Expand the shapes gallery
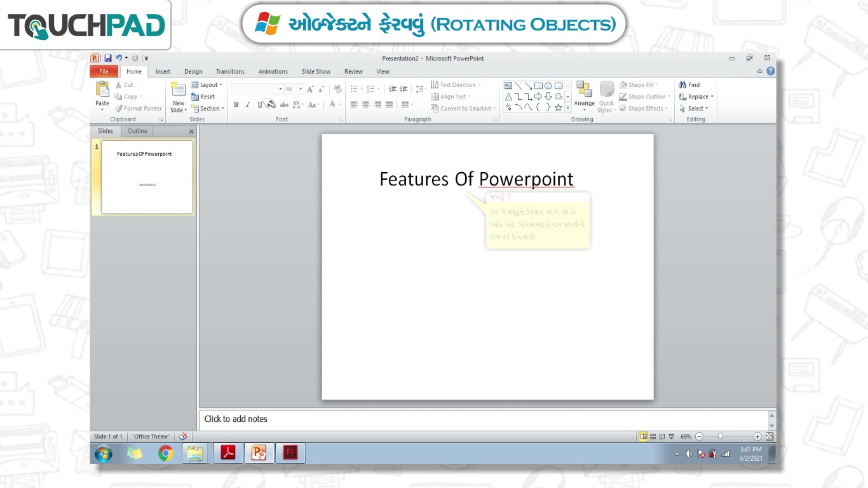Viewport: 868px width, 488px height. (x=567, y=108)
